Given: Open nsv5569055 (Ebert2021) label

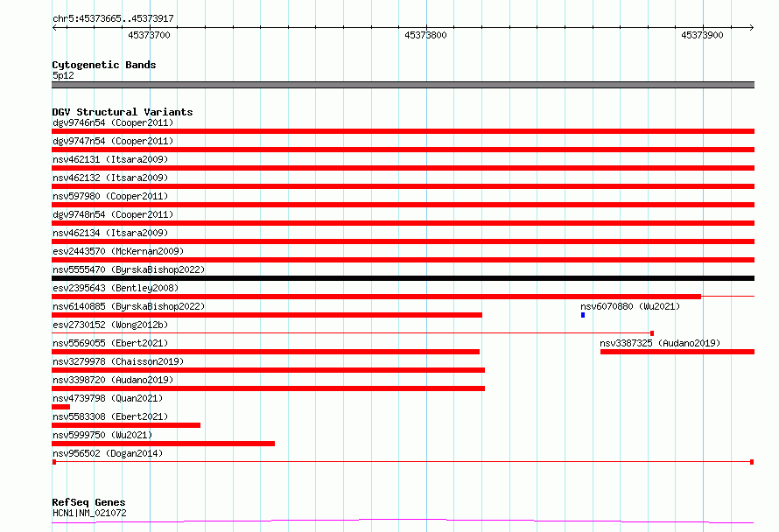Looking at the screenshot, I should (x=110, y=343).
